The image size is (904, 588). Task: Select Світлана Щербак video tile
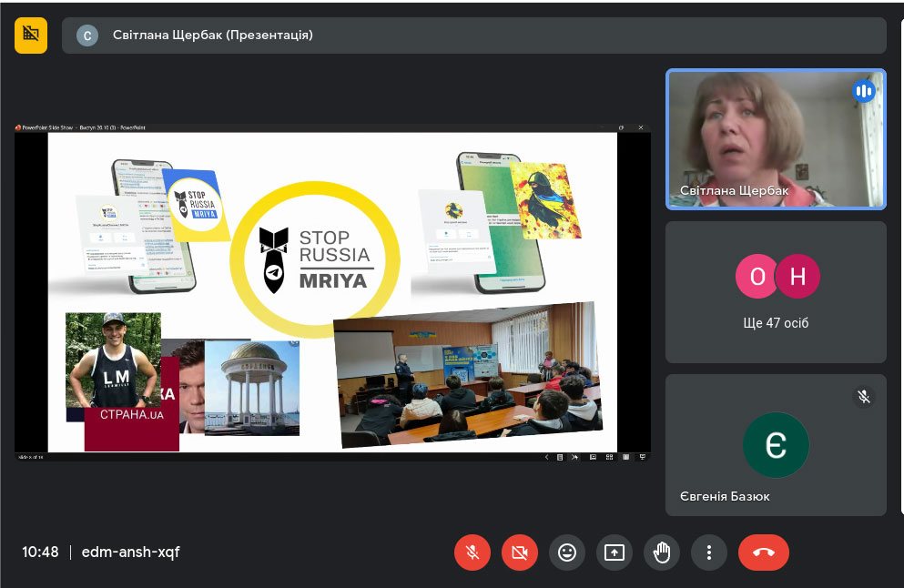pyautogui.click(x=776, y=139)
